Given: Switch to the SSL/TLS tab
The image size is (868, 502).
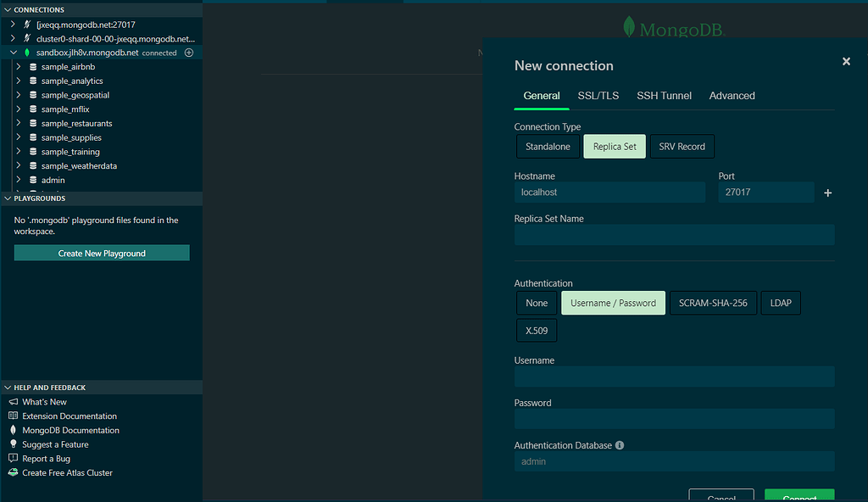Looking at the screenshot, I should click(x=598, y=96).
